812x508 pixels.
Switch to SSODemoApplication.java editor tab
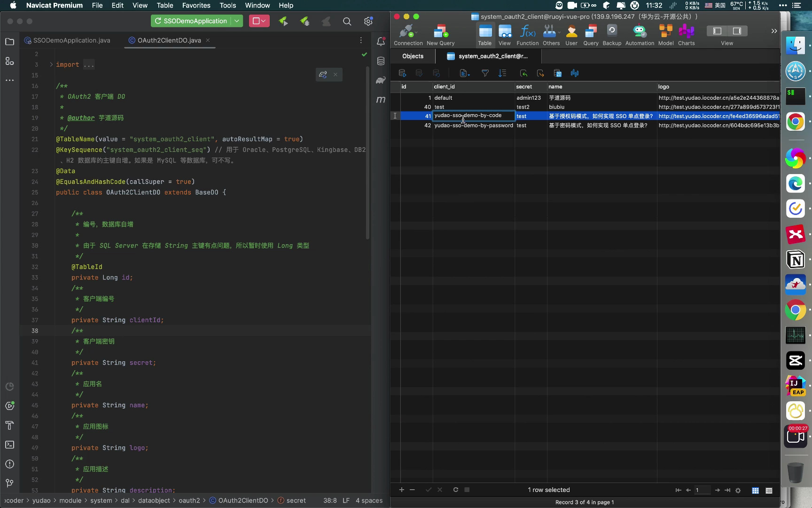click(67, 40)
